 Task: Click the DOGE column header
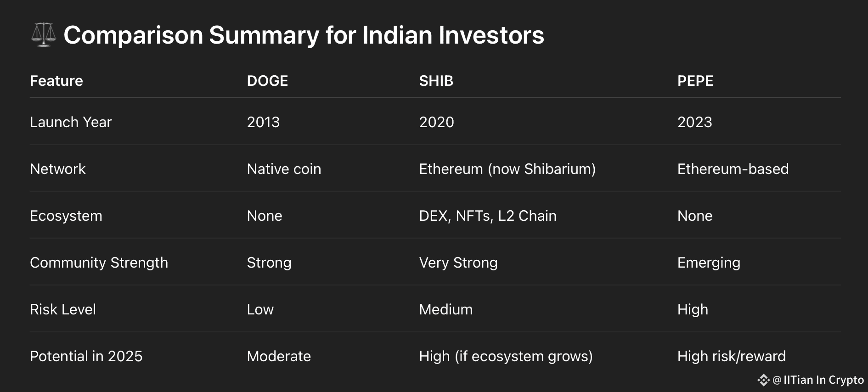coord(267,81)
